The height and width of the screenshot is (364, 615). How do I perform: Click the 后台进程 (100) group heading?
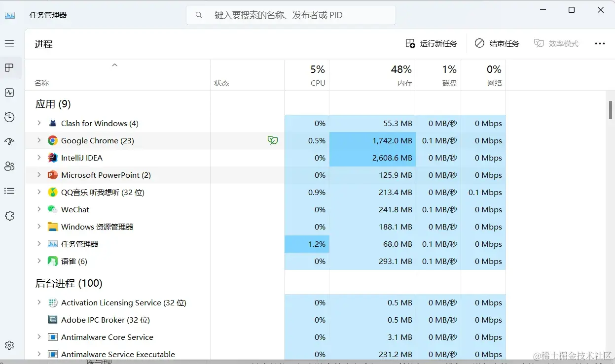69,283
